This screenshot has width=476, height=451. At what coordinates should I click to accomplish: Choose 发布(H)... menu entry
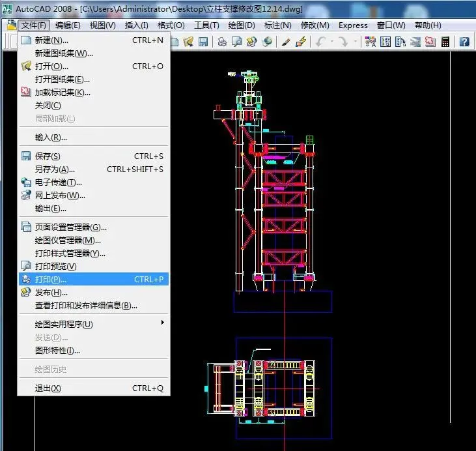coord(94,293)
